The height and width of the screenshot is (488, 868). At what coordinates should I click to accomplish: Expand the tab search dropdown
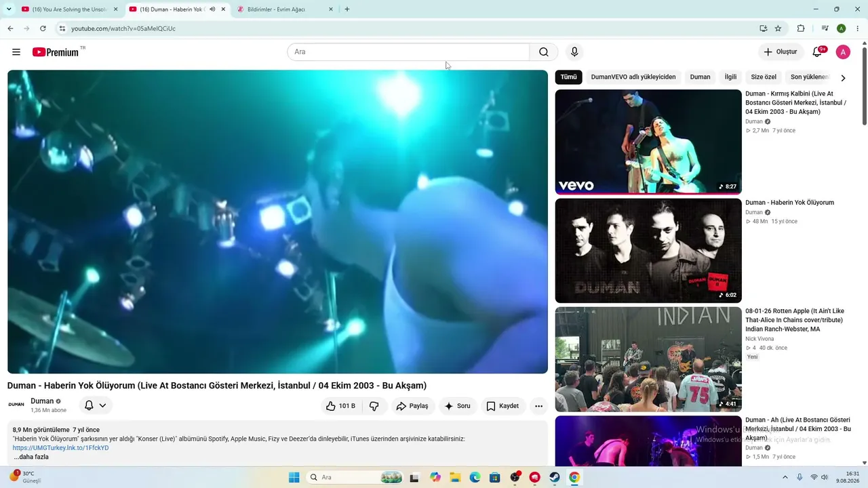(9, 9)
